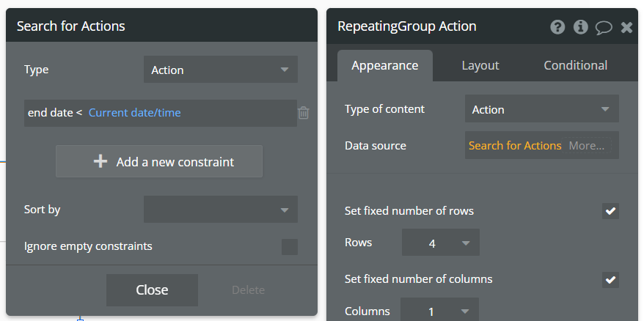This screenshot has width=644, height=321.
Task: Open the Type of content dropdown
Action: 541,109
